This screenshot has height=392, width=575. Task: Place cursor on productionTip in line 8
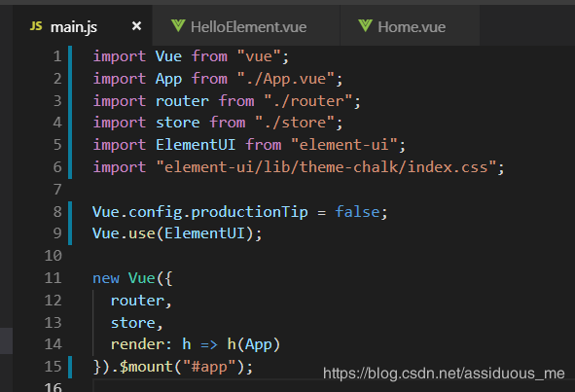[x=250, y=212]
